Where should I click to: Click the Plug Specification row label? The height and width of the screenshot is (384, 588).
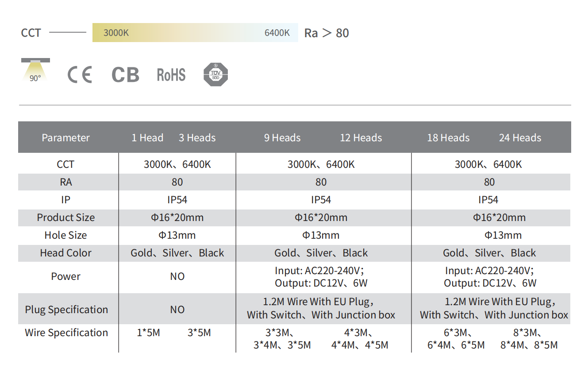[x=66, y=310]
